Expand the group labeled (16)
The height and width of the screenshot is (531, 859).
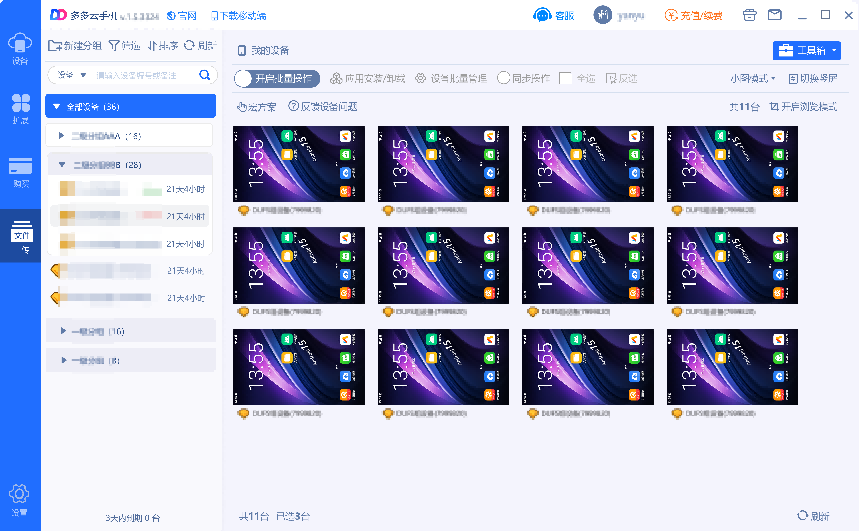click(63, 331)
